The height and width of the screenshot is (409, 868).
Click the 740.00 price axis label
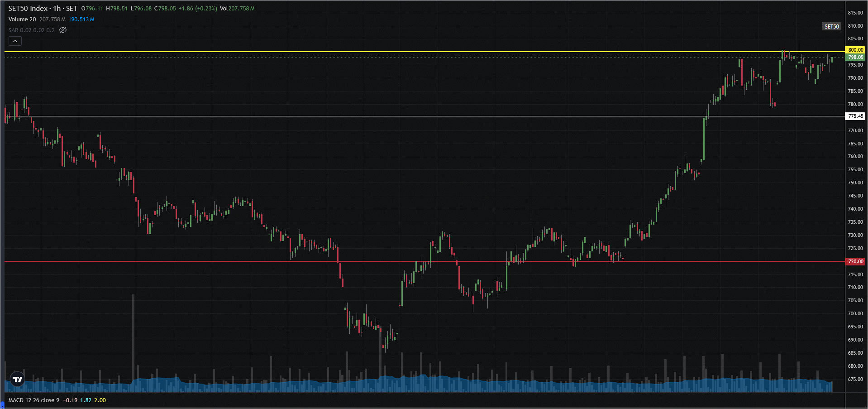click(x=855, y=209)
